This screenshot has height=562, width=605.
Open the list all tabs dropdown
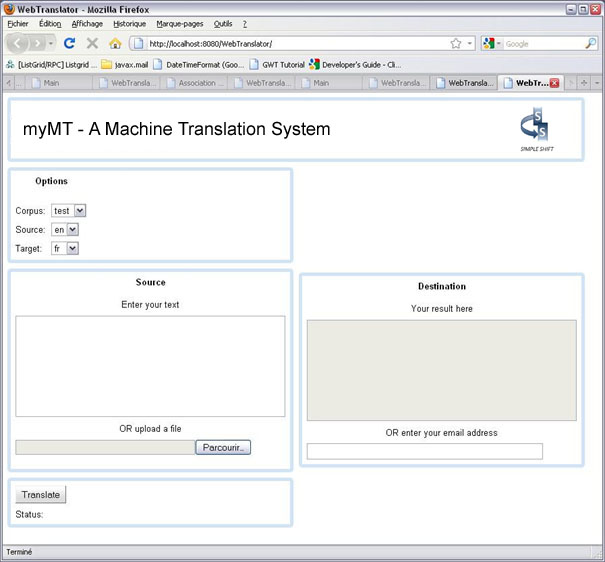pyautogui.click(x=597, y=83)
